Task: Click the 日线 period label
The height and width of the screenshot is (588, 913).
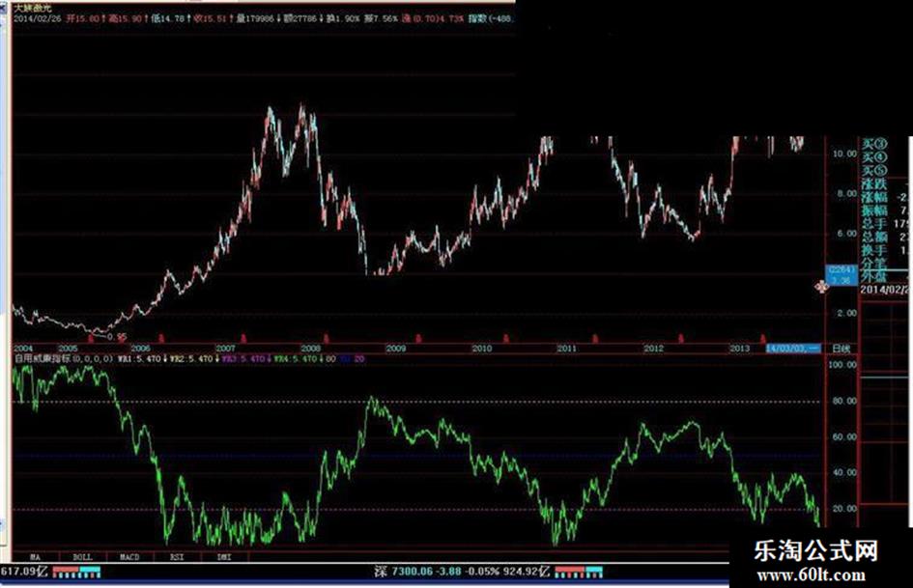Action: (x=841, y=349)
